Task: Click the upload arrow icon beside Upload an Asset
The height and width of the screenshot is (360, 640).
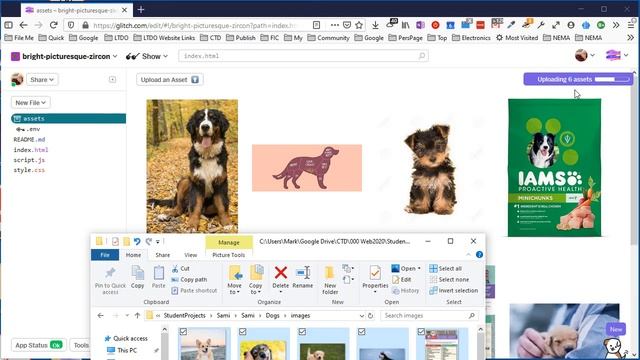Action: click(195, 80)
